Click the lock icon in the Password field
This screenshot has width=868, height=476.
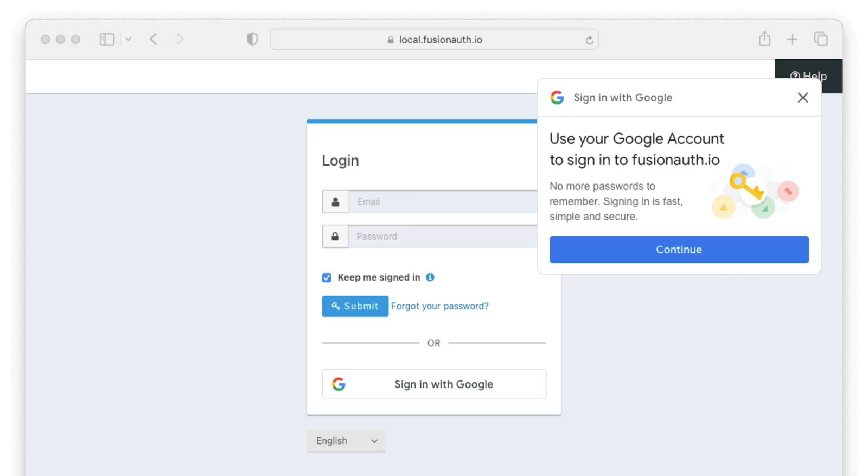[x=335, y=236]
